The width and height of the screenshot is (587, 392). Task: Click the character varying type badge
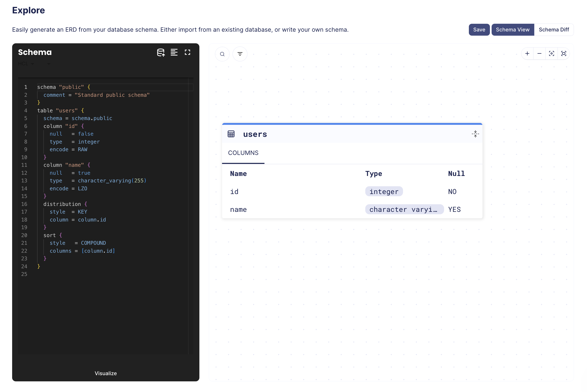coord(404,210)
